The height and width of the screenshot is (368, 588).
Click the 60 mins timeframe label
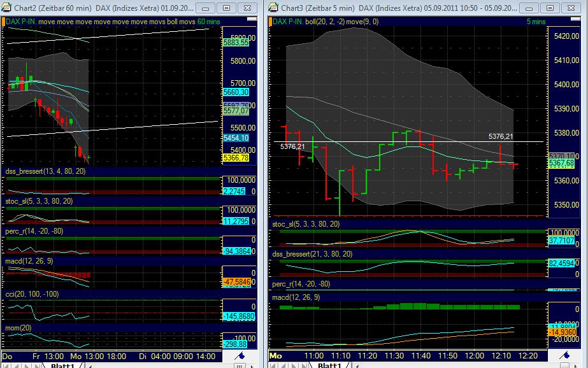click(x=209, y=22)
